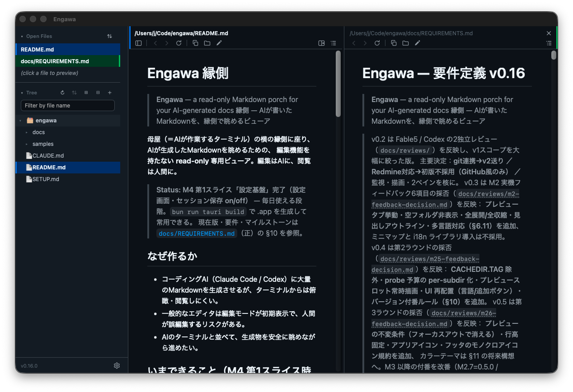Expand the samples folder arrow

tap(27, 144)
